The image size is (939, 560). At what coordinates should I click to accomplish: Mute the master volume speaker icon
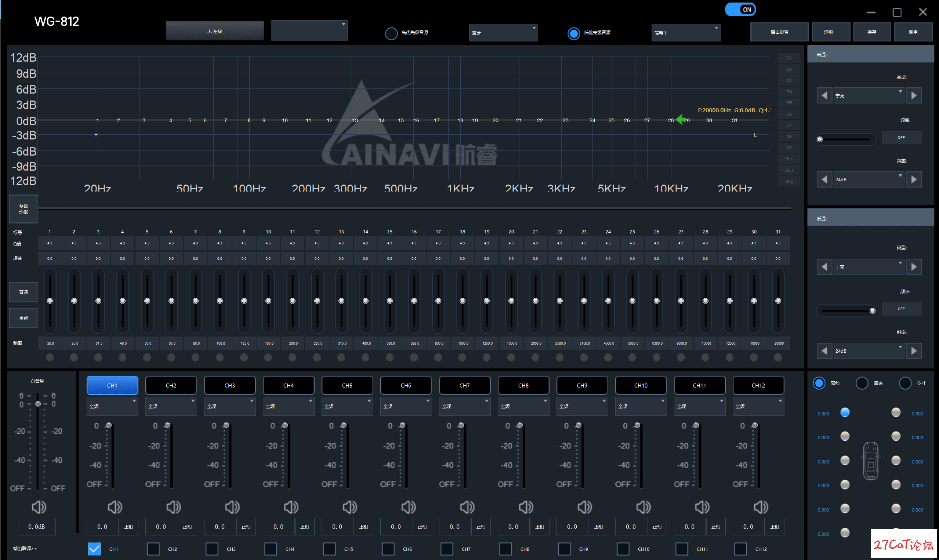[x=39, y=507]
